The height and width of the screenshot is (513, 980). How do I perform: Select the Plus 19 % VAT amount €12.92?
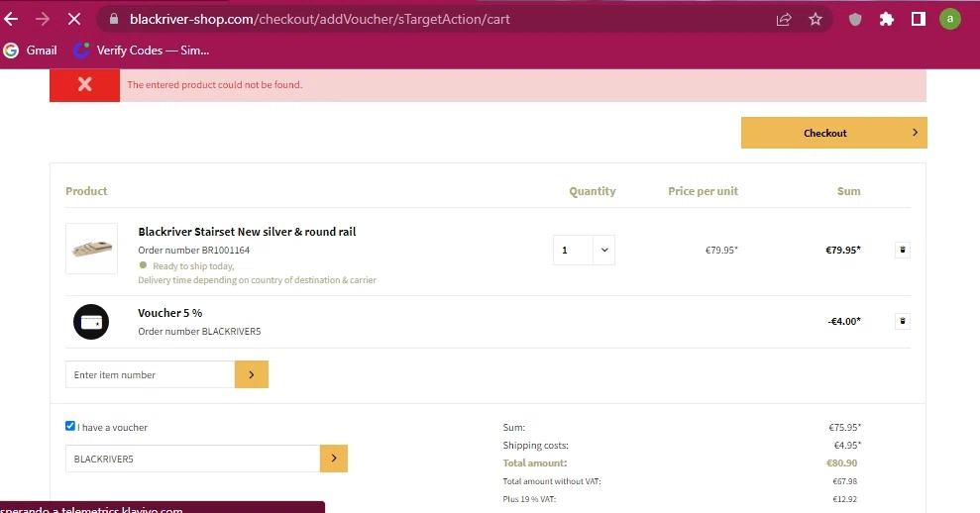tap(844, 499)
